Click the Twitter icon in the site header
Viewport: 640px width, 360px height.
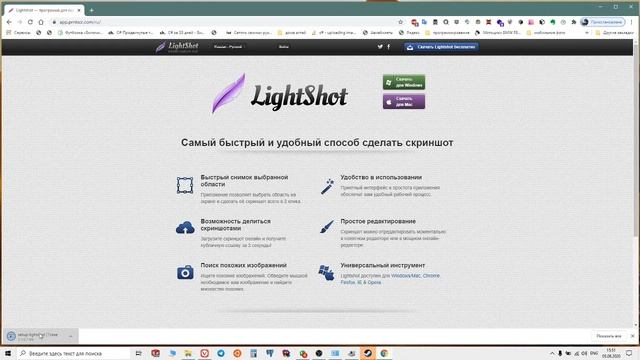pyautogui.click(x=380, y=47)
